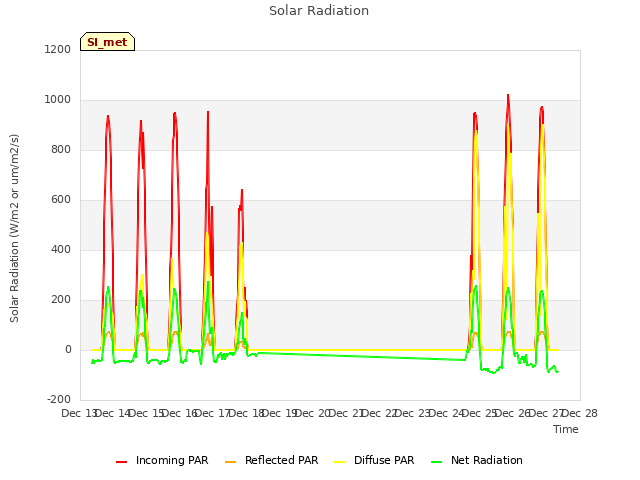Toggle the Net Radiation legend entry
The image size is (640, 480).
pos(477,460)
